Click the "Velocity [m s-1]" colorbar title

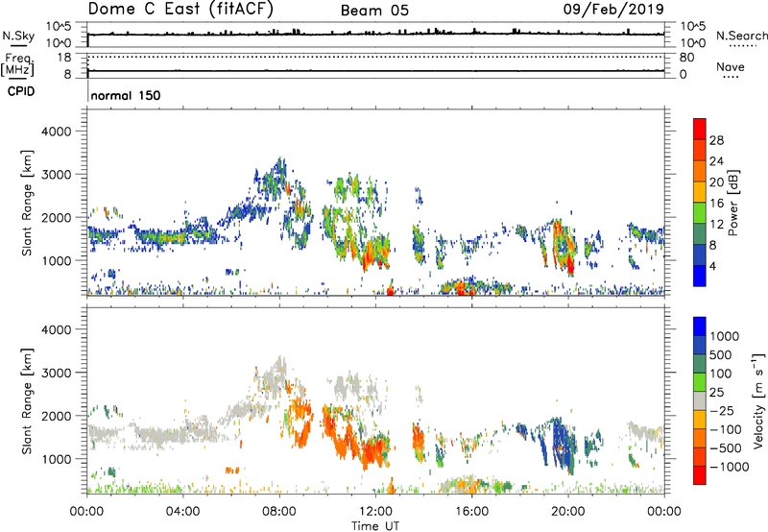coord(758,400)
